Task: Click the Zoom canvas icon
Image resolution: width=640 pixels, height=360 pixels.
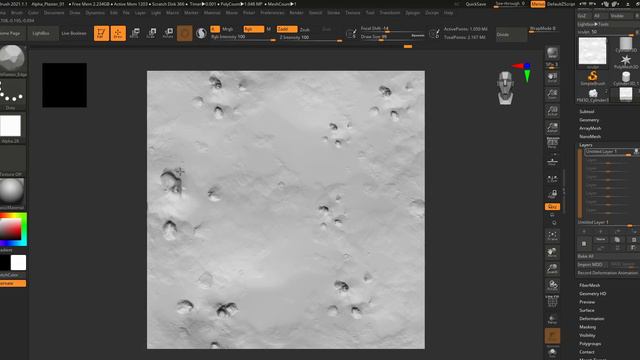Action: (552, 94)
